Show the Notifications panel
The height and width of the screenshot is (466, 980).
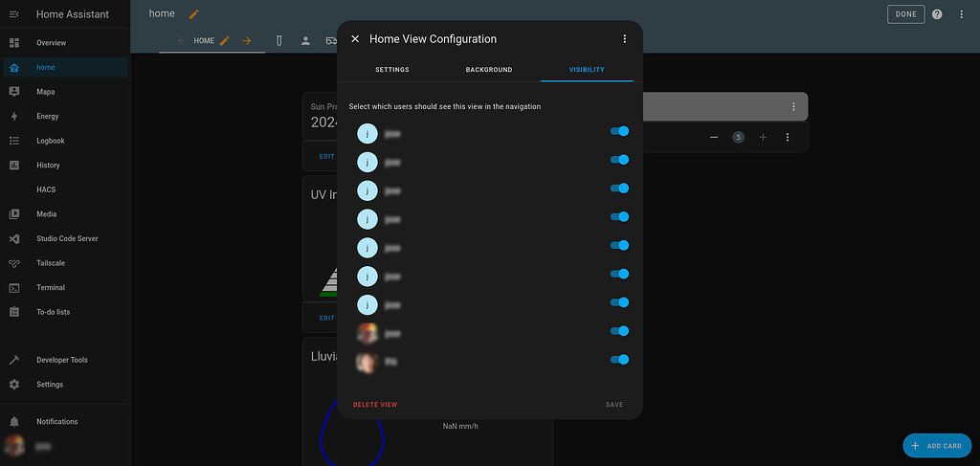click(x=65, y=422)
